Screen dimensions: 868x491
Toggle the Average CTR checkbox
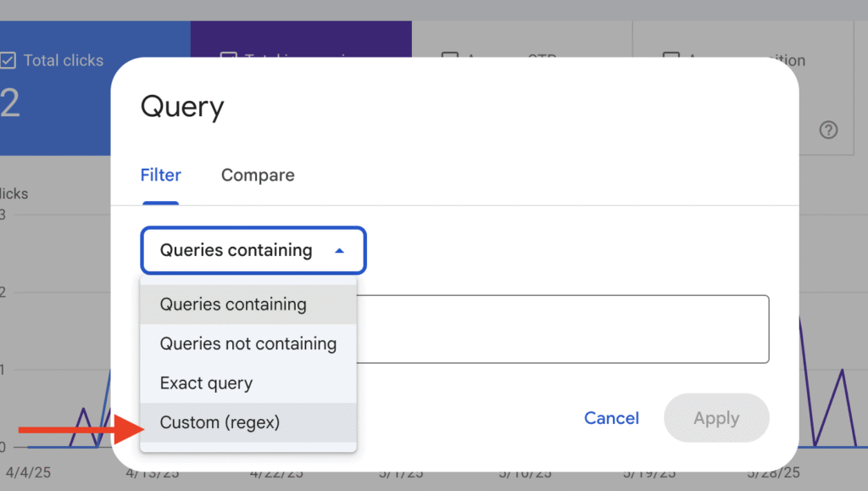(x=449, y=55)
